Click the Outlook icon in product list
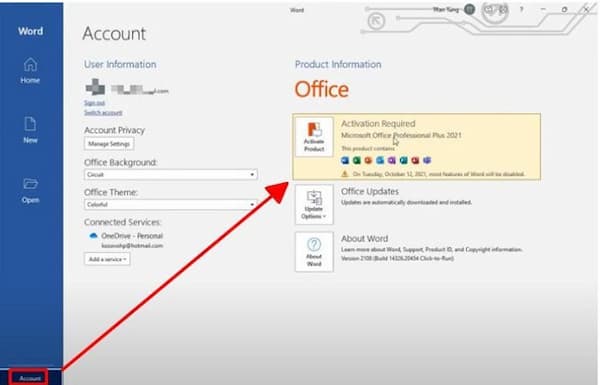The width and height of the screenshot is (600, 385). [x=380, y=160]
